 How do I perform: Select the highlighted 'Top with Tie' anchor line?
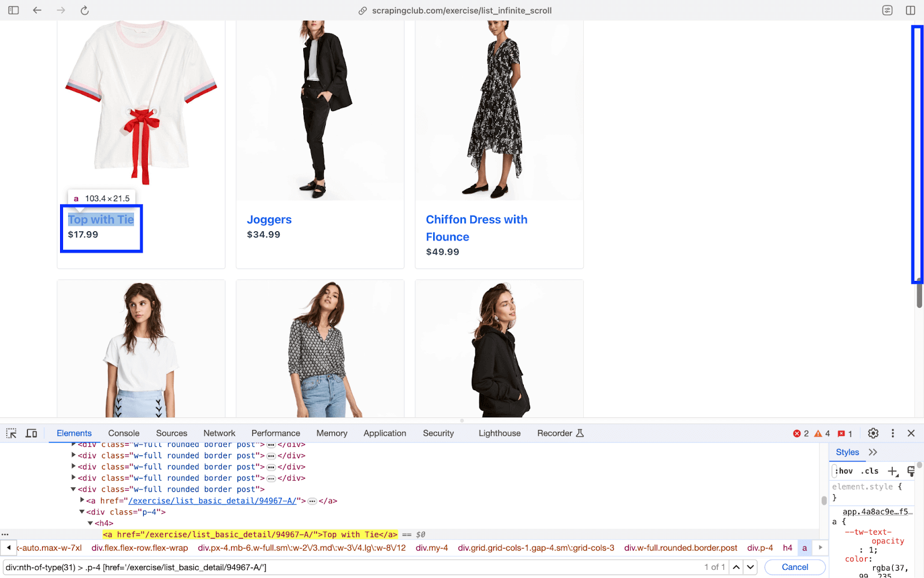(250, 535)
